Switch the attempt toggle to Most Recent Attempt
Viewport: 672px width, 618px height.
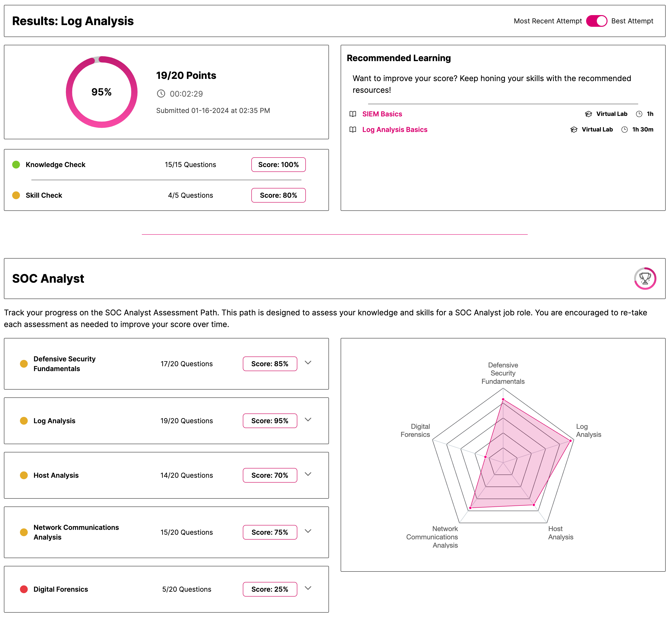click(597, 21)
